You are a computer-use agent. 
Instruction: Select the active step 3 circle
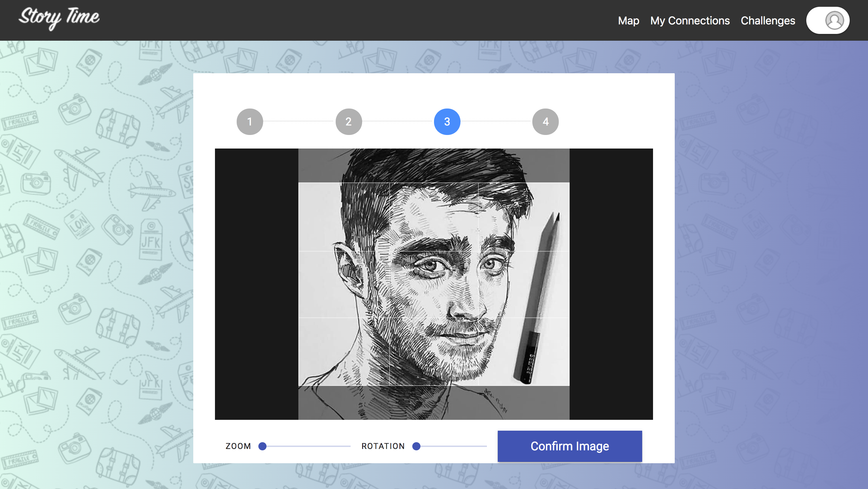pos(447,122)
